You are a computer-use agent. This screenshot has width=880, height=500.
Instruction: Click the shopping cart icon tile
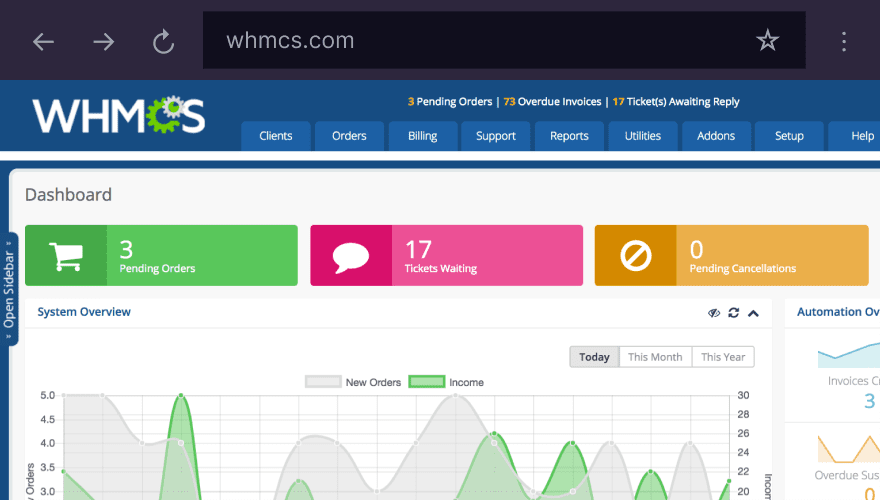point(66,256)
